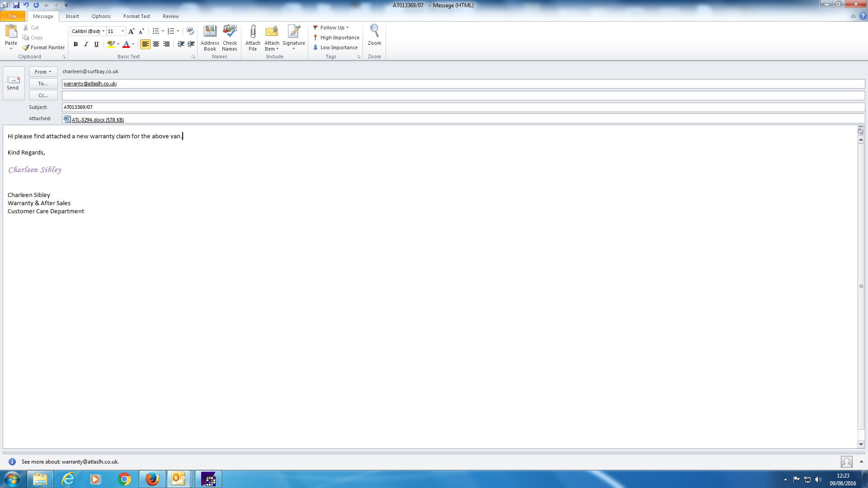Mark message as High Importance
This screenshot has height=488, width=868.
click(336, 38)
